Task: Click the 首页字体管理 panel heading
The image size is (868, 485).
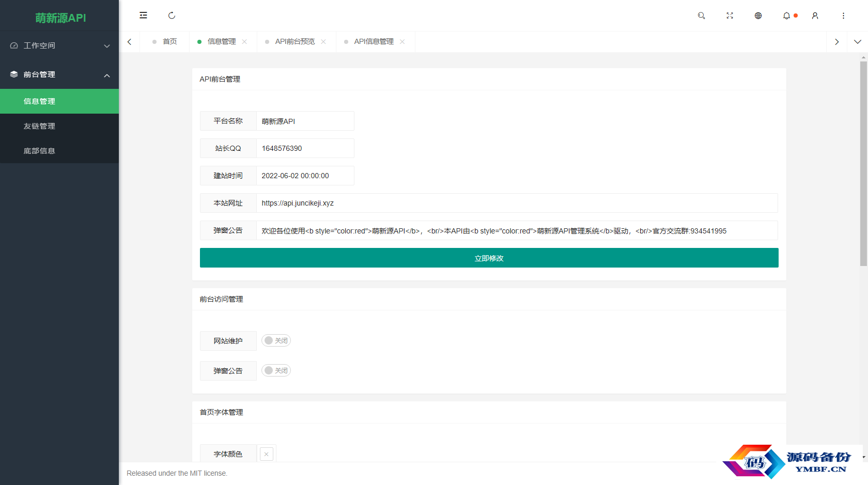Action: click(222, 412)
